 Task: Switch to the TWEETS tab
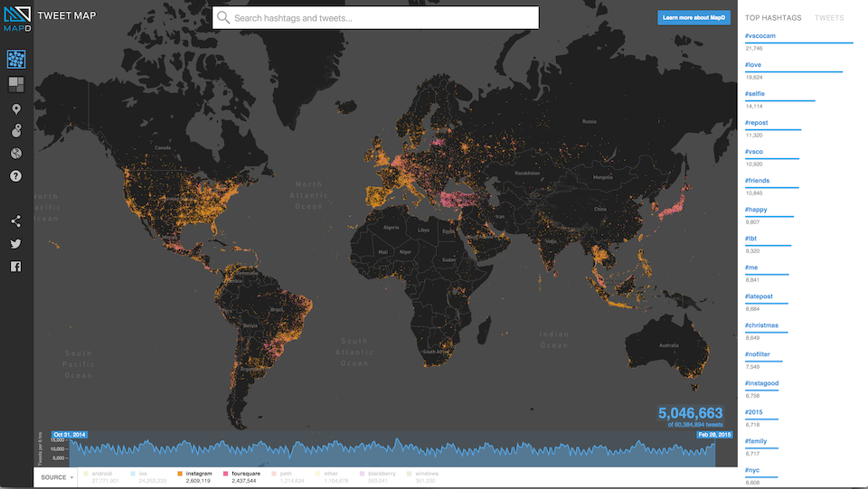[x=829, y=18]
